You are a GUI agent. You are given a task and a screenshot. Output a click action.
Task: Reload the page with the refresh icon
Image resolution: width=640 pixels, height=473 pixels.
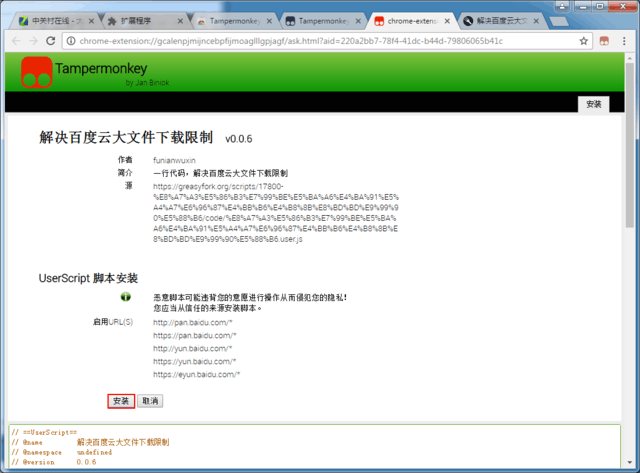pos(50,41)
